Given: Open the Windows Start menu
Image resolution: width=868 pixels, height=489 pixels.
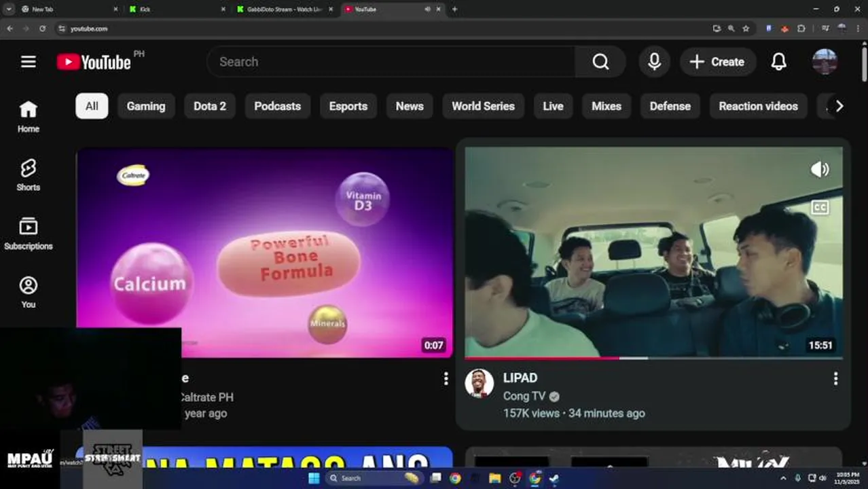Looking at the screenshot, I should coord(314,478).
